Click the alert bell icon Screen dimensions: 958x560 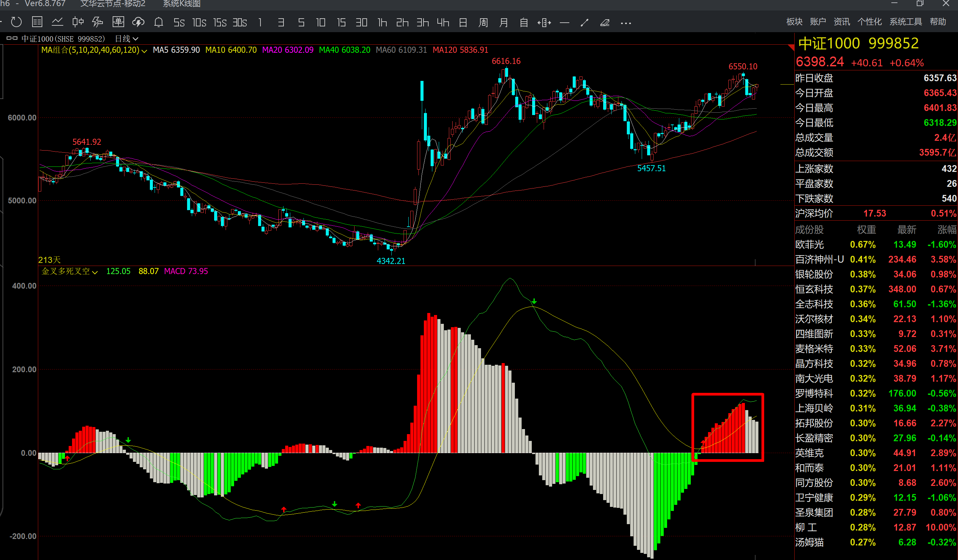[159, 22]
